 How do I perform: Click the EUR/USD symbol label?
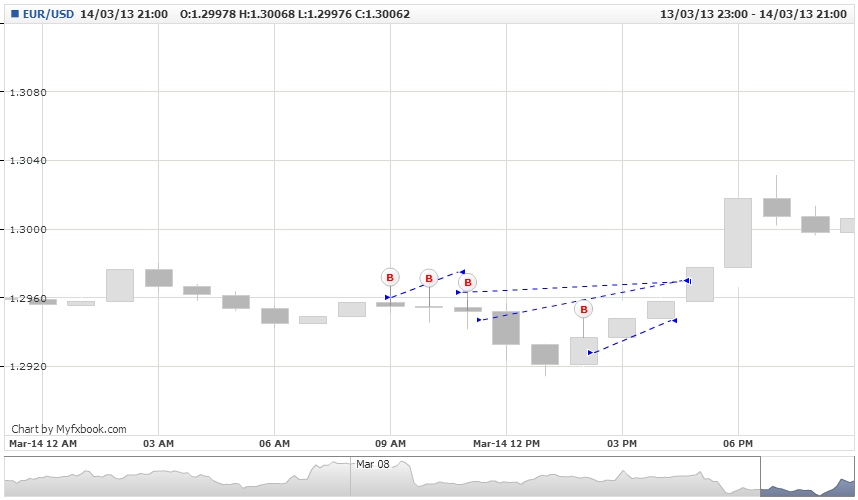[x=48, y=14]
